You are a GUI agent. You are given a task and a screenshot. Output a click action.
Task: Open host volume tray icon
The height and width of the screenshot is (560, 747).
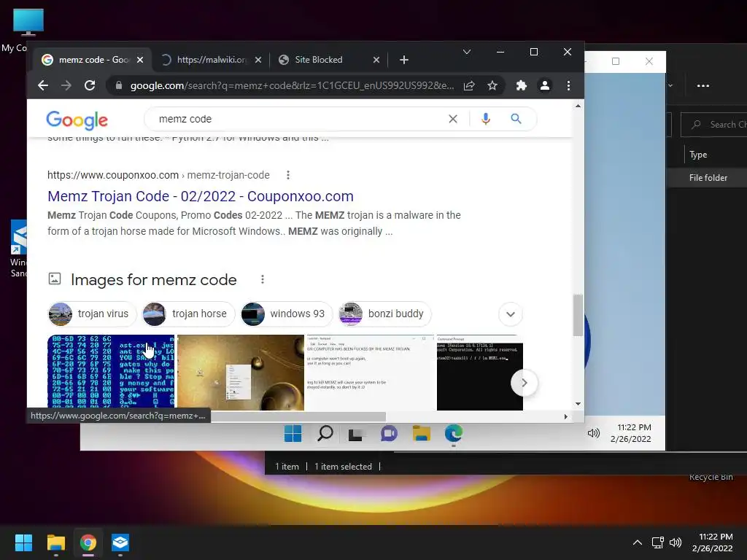pos(676,542)
